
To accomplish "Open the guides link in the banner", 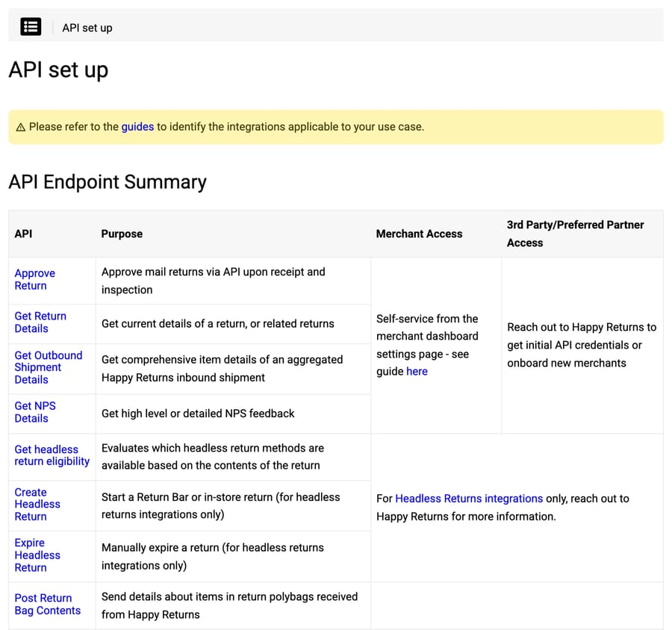I will pyautogui.click(x=137, y=127).
